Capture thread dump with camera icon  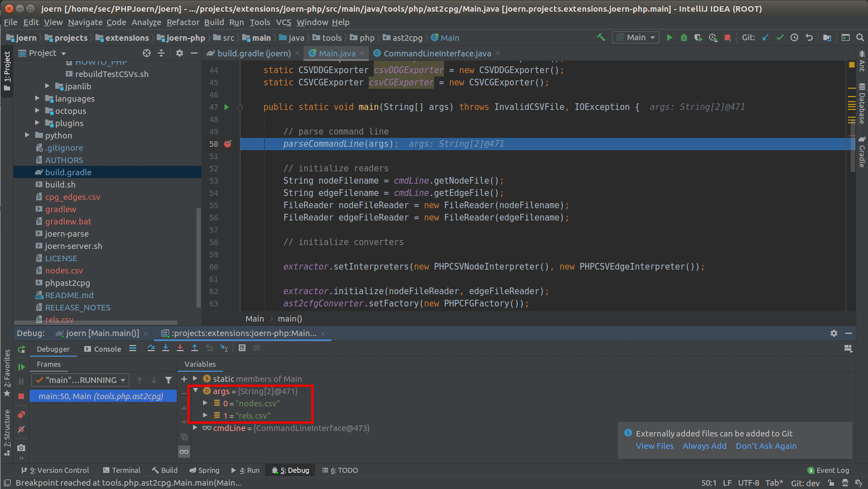pyautogui.click(x=21, y=448)
